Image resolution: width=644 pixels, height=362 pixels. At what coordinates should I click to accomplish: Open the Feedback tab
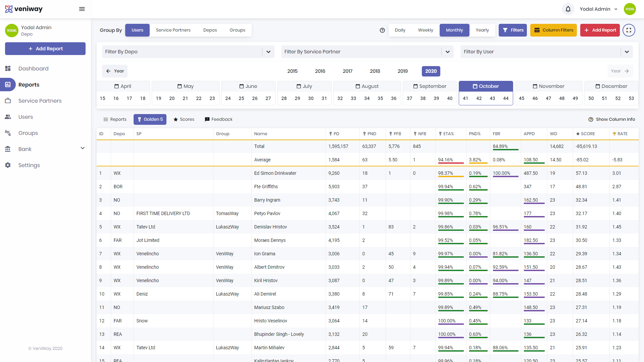coord(218,119)
